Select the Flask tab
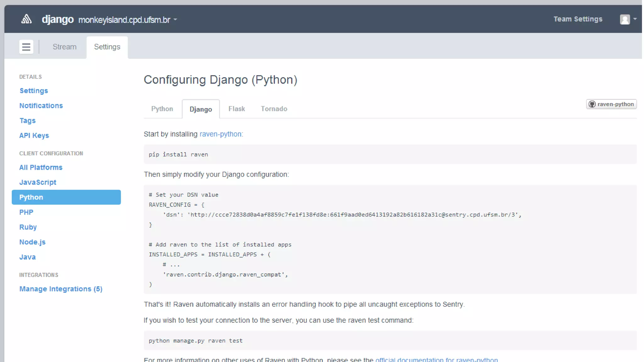The width and height of the screenshot is (644, 362). coord(236,109)
